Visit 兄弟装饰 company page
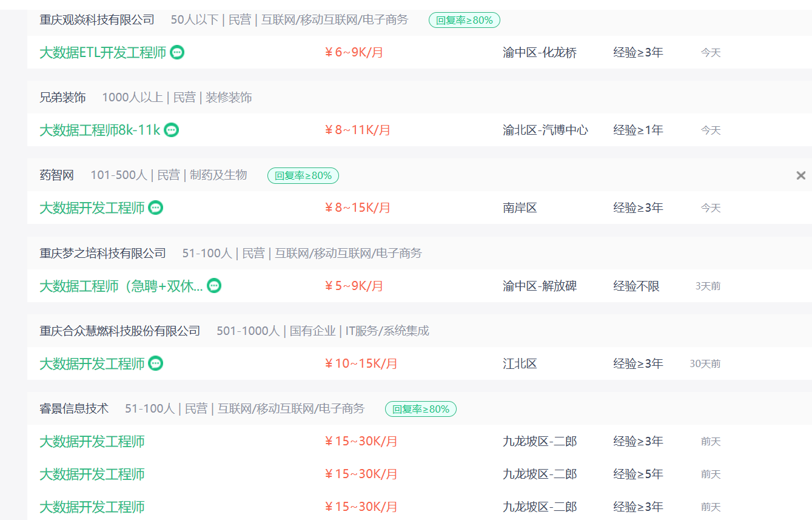This screenshot has width=812, height=520. click(62, 98)
